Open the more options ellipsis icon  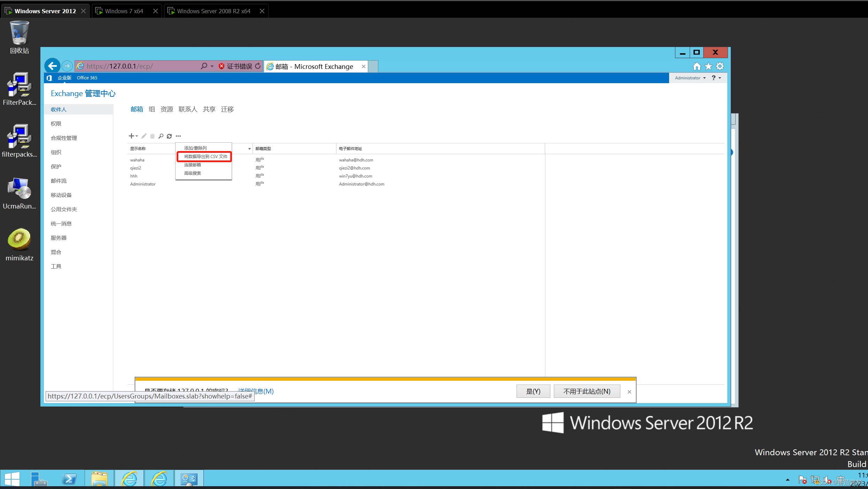pos(178,136)
